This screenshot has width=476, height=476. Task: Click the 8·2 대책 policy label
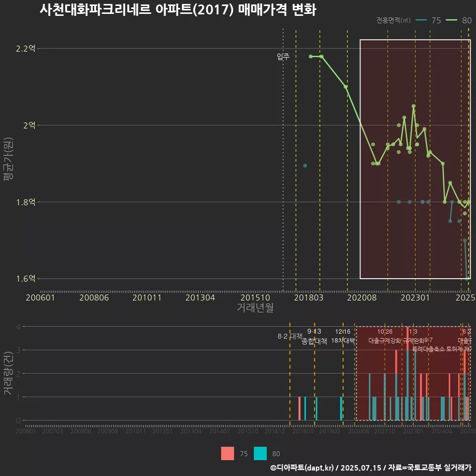[290, 336]
